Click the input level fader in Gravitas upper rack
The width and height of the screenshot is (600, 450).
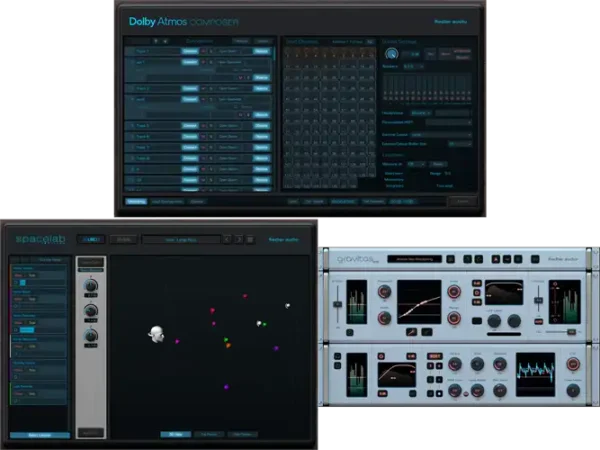point(338,304)
